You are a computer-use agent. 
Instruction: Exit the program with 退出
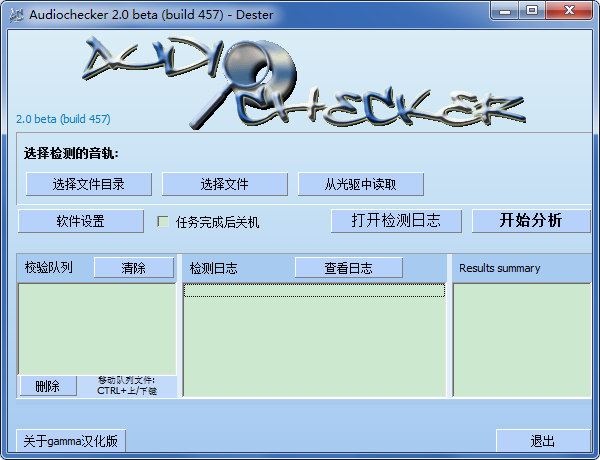543,441
